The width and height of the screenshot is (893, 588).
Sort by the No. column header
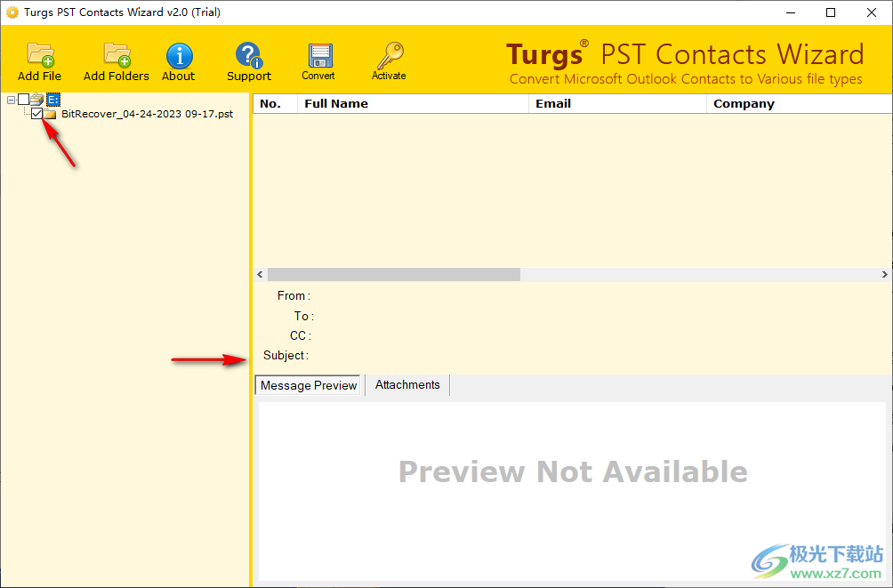coord(275,104)
